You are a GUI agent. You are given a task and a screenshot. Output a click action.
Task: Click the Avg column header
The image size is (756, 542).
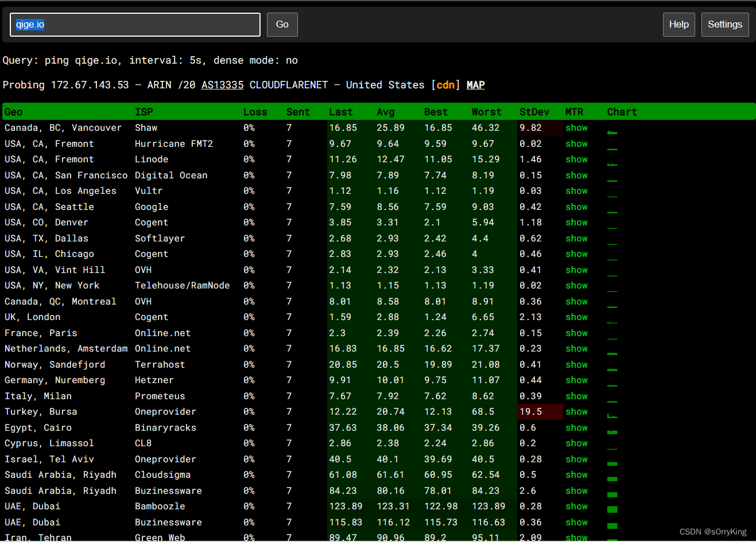pos(386,112)
